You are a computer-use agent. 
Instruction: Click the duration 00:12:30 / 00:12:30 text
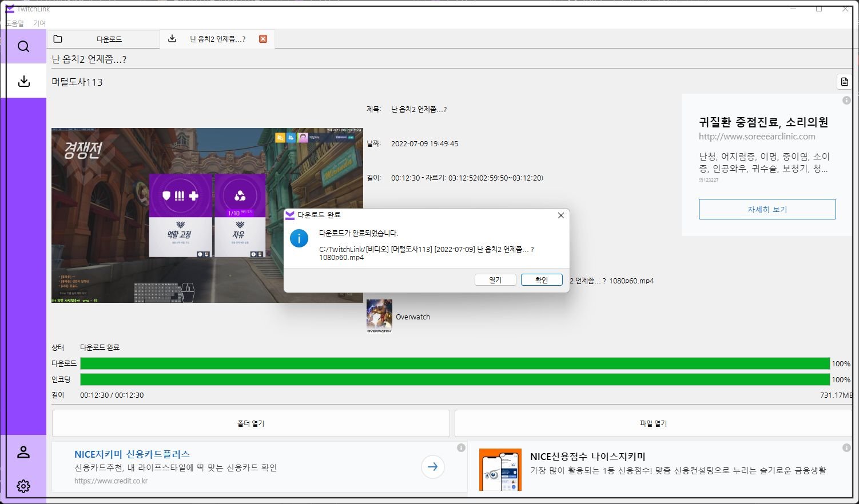(112, 395)
